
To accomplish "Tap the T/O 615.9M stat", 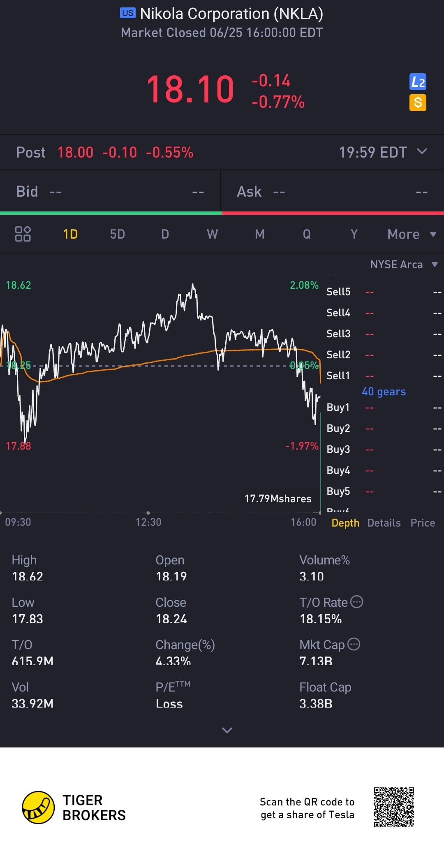I will 32,653.
